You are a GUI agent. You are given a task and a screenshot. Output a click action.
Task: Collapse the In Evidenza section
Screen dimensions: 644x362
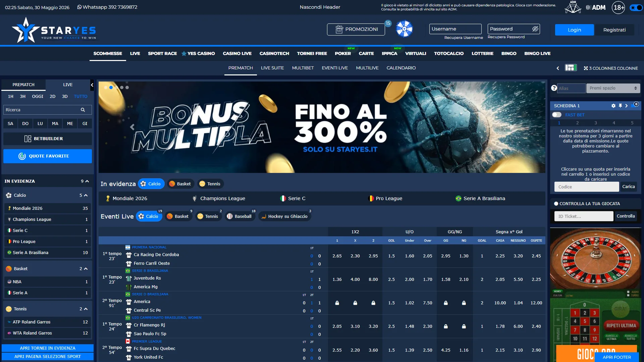(87, 181)
